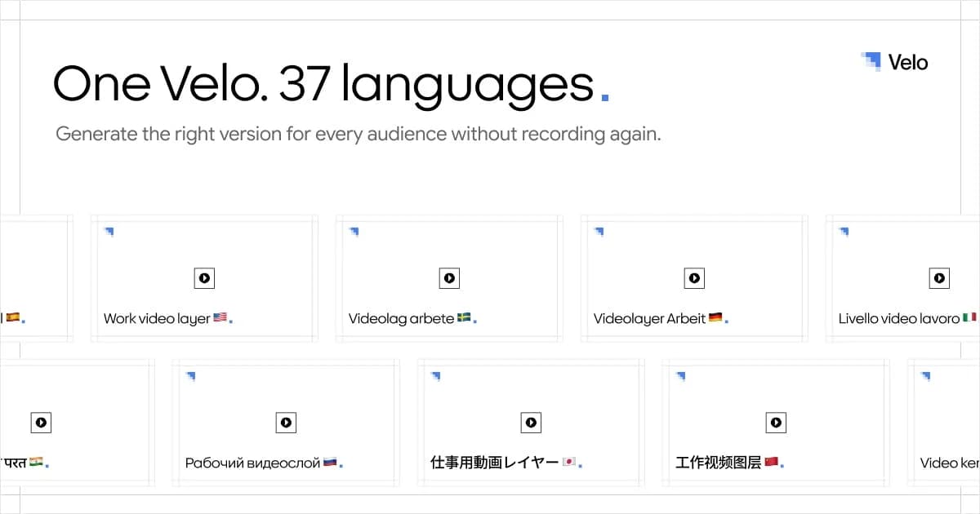Click the "仕事用動画レイヤー" caption
This screenshot has height=514, width=980.
[495, 463]
